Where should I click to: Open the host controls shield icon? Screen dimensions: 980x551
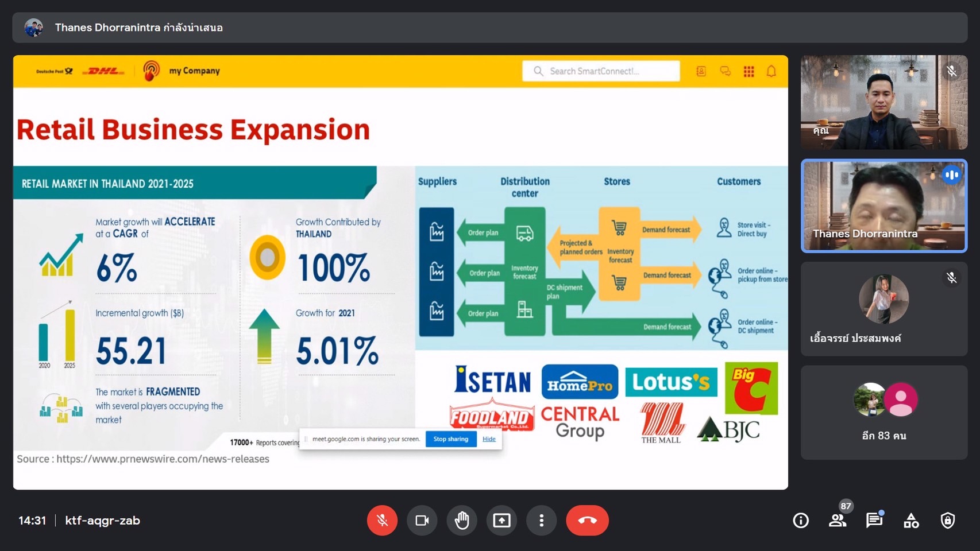pyautogui.click(x=948, y=521)
